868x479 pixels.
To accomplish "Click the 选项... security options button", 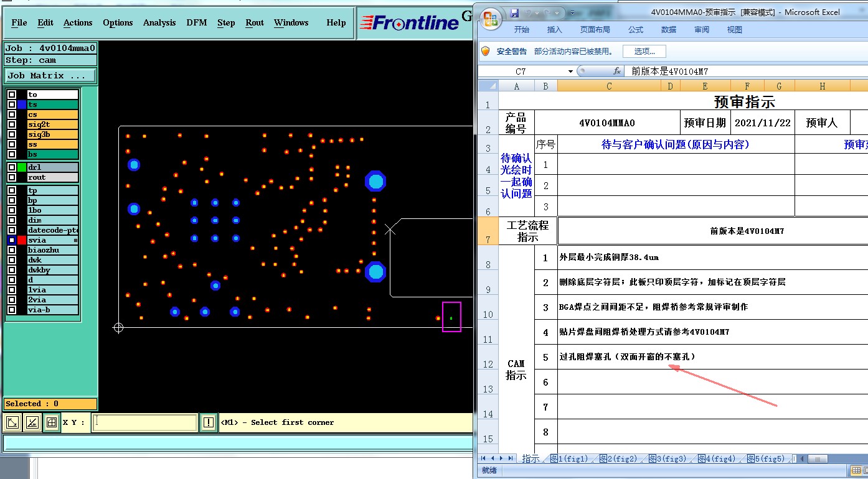I will point(644,52).
